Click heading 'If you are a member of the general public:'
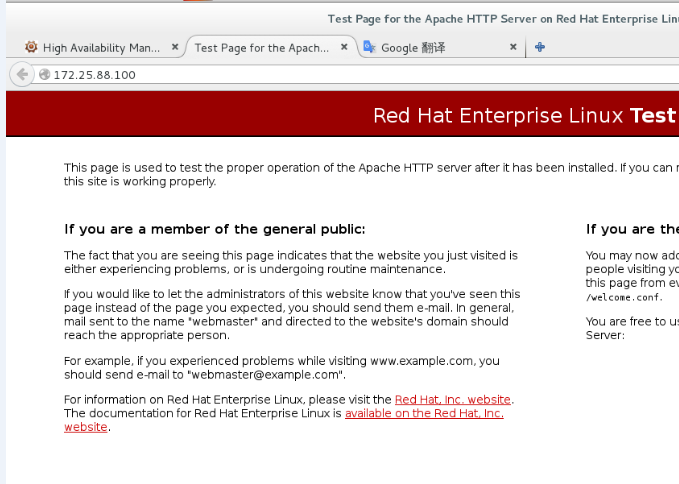679x484 pixels. tap(215, 229)
